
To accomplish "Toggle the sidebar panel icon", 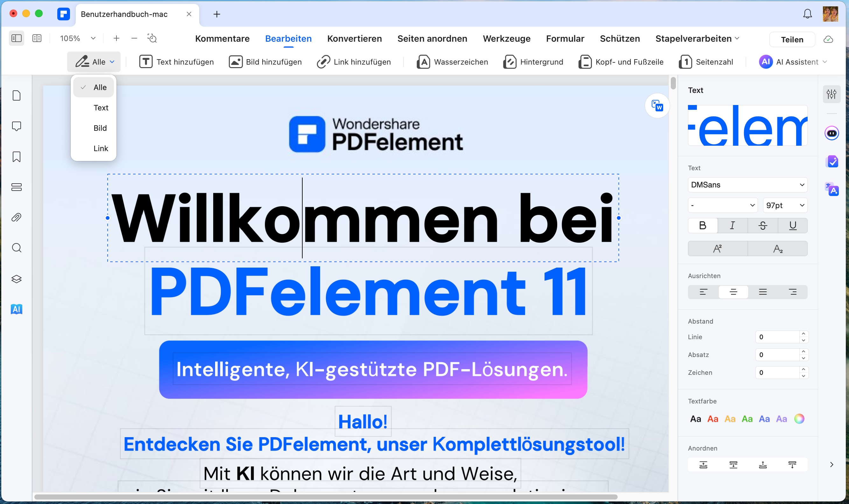I will 16,38.
